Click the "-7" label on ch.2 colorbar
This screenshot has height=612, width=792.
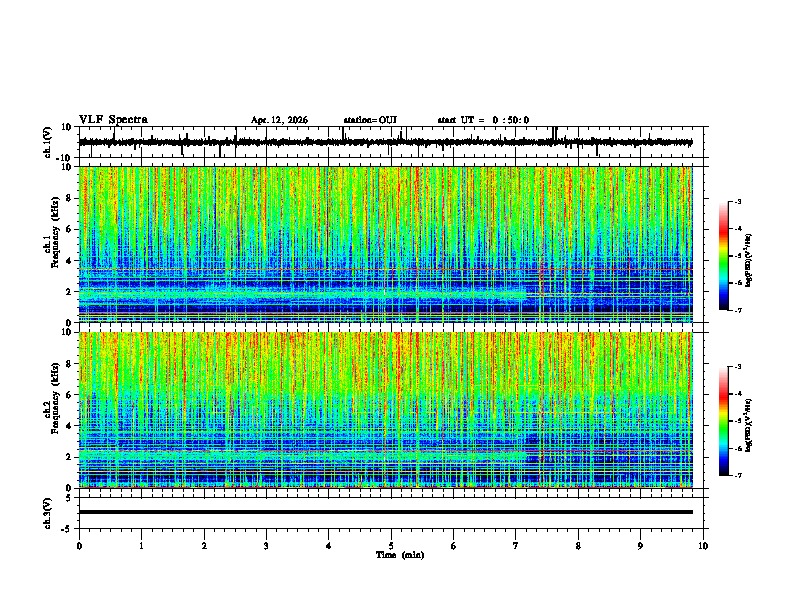click(738, 476)
